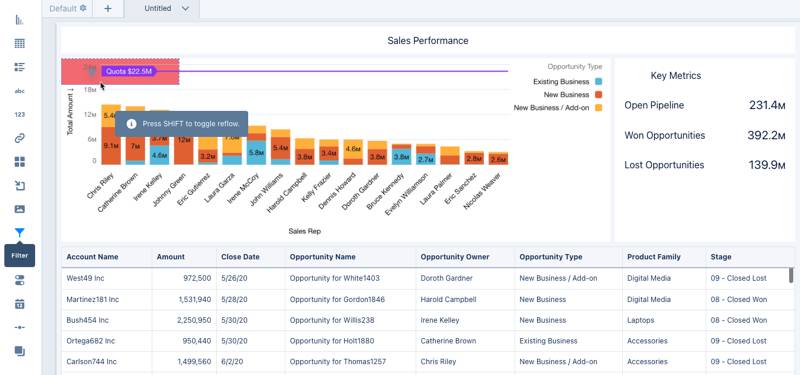The height and width of the screenshot is (375, 800).
Task: Click the link widget icon
Action: 19,138
